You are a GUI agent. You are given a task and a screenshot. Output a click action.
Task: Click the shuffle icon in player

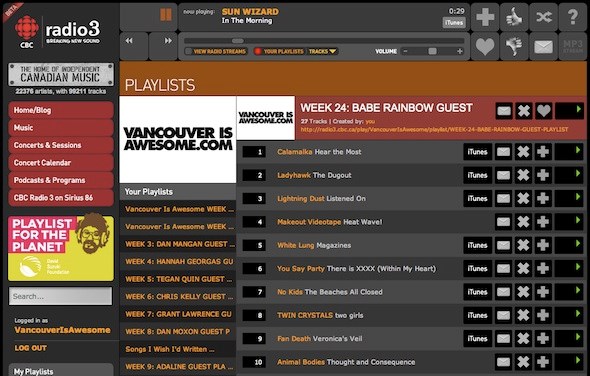point(544,17)
